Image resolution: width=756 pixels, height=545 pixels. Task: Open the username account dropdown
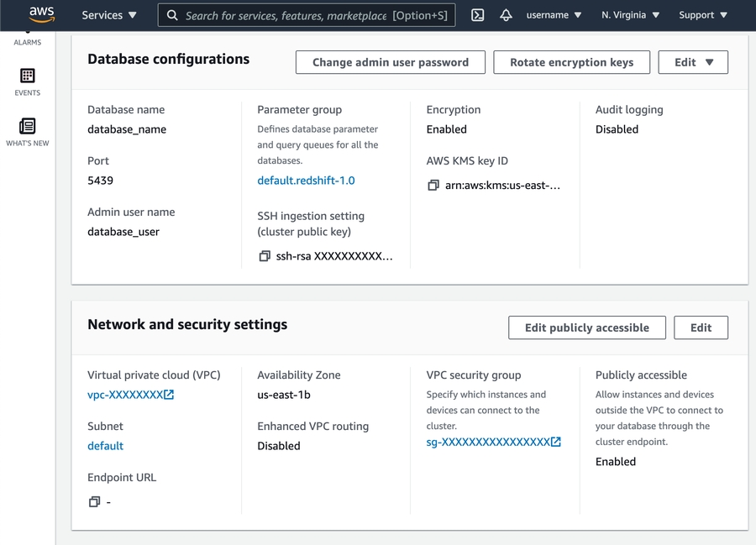tap(553, 15)
